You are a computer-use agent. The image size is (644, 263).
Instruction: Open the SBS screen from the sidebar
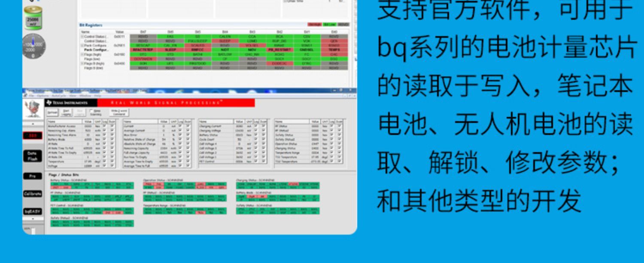[x=33, y=135]
